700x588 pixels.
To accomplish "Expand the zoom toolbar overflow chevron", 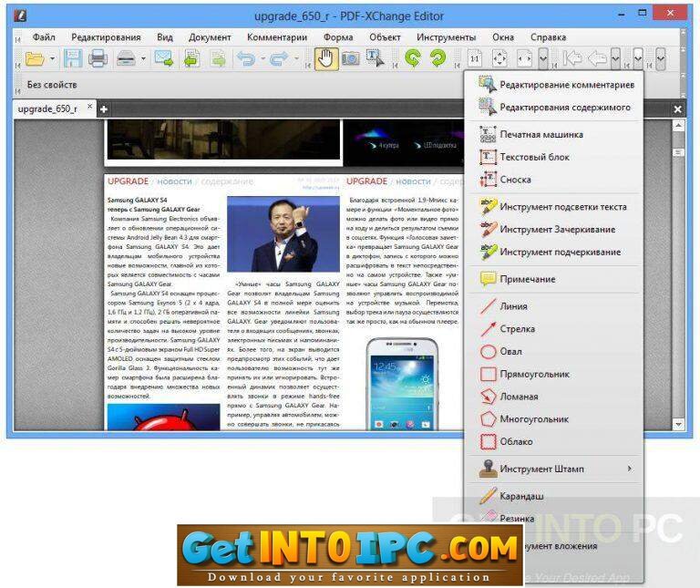I will coord(543,58).
